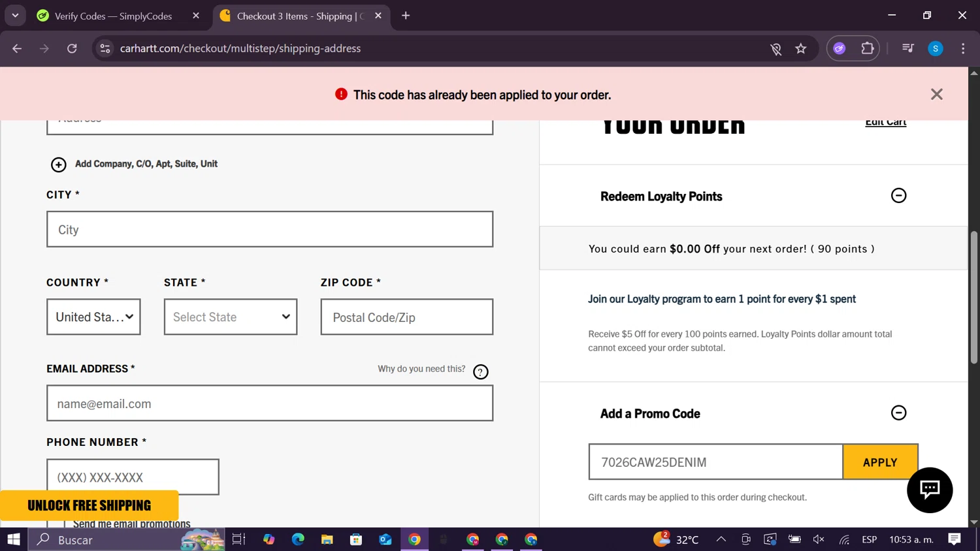Viewport: 980px width, 551px height.
Task: Click the Edit Cart link
Action: coord(885,122)
